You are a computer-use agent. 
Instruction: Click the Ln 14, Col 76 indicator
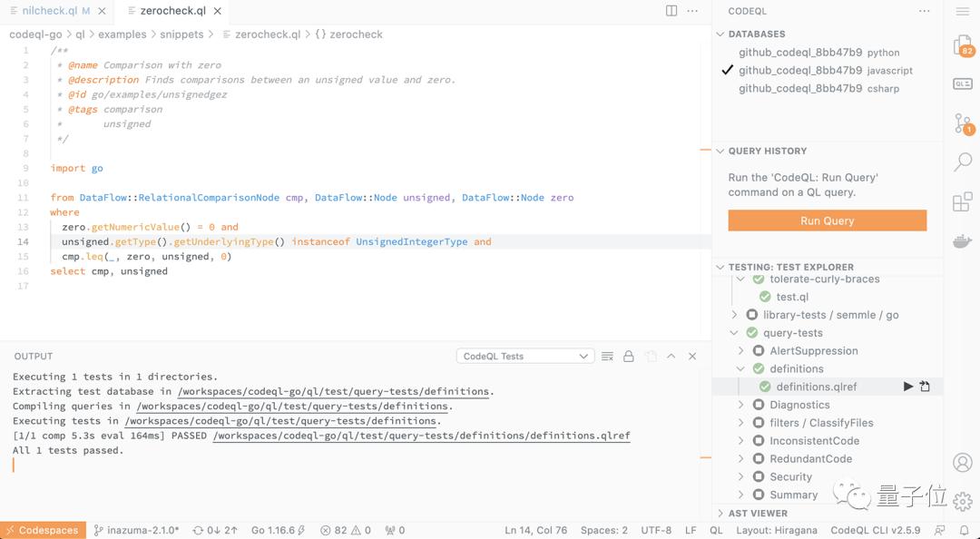coord(535,530)
